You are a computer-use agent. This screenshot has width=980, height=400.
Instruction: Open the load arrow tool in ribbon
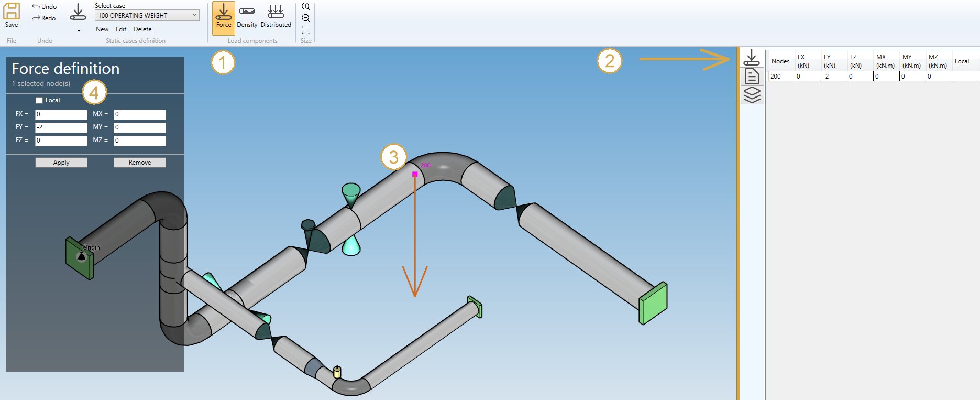tap(78, 13)
